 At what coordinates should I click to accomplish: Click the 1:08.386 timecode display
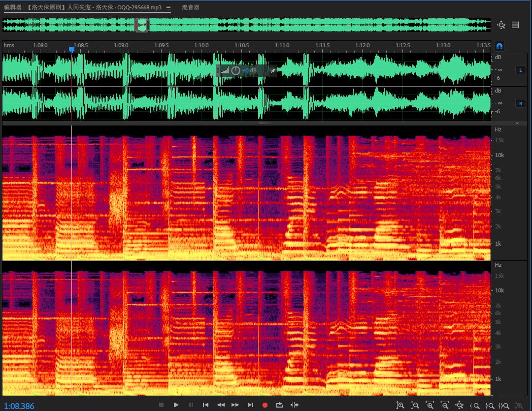click(x=19, y=406)
